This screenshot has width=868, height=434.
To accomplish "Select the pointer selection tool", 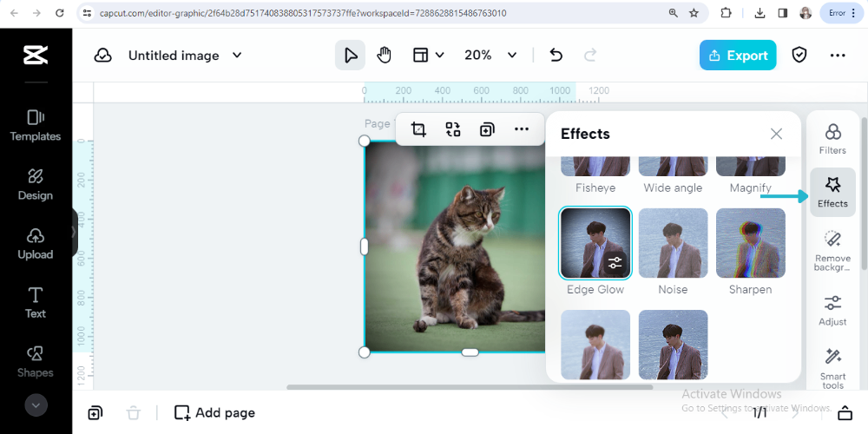I will coord(350,55).
